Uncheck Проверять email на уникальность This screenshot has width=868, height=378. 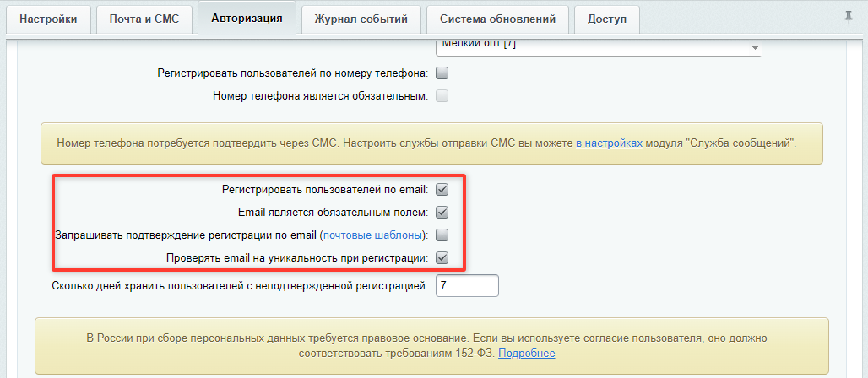442,258
